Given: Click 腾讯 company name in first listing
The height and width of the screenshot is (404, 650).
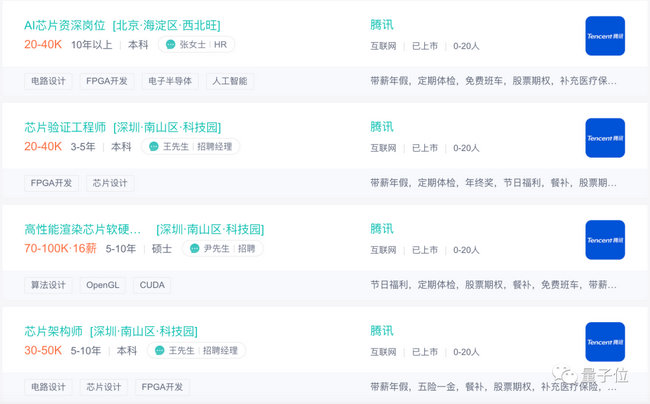Looking at the screenshot, I should tap(381, 25).
